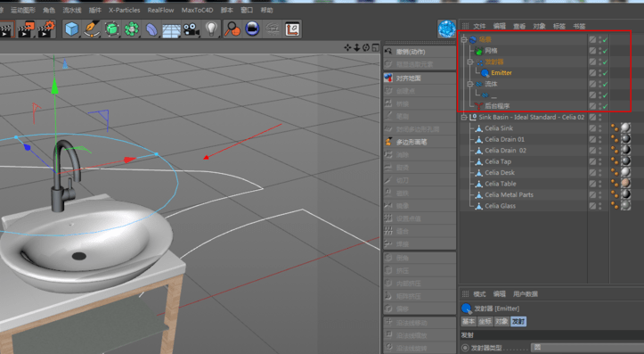Toggle layer square on Celia Glass row
Image resolution: width=644 pixels, height=354 pixels.
click(x=592, y=206)
